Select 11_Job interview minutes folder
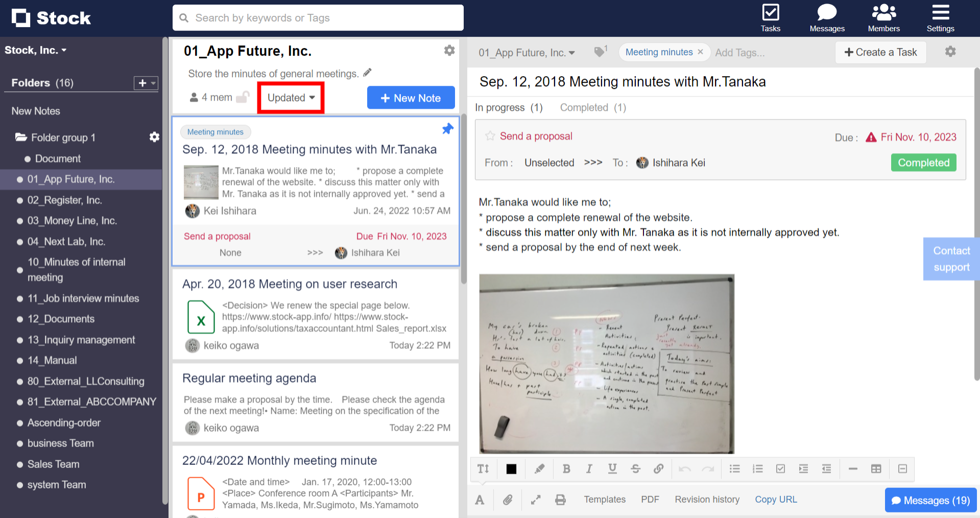 (x=83, y=298)
